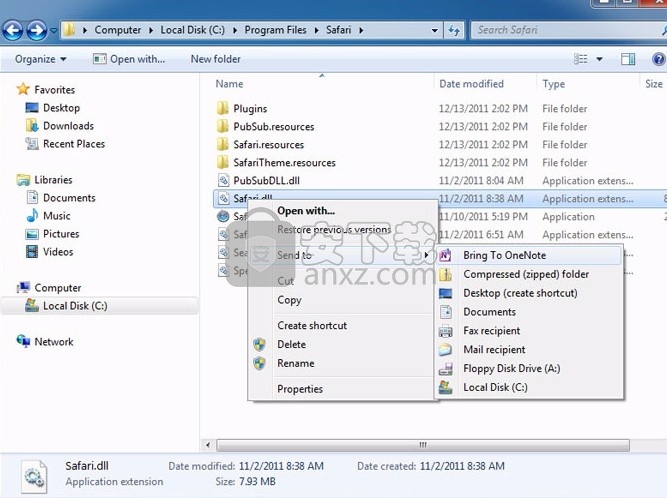Click Local Disk (C:) icon in Send to
The width and height of the screenshot is (667, 498).
pos(445,387)
